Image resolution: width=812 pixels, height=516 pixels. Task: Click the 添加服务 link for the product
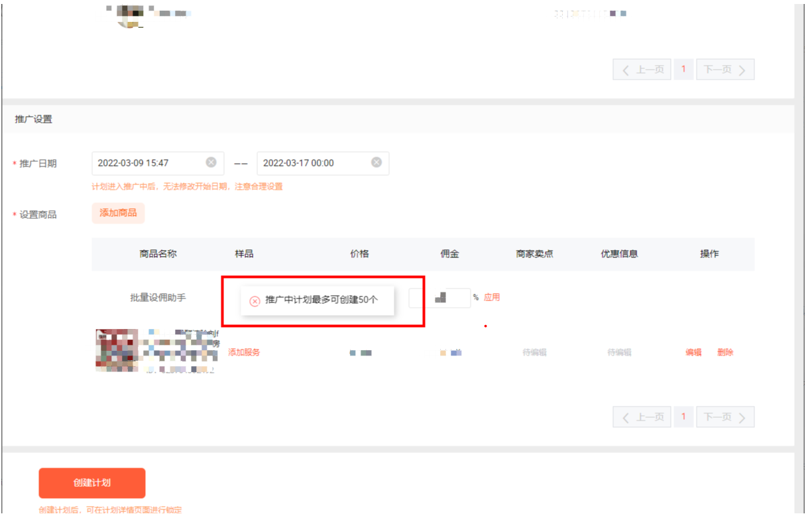[x=244, y=353]
